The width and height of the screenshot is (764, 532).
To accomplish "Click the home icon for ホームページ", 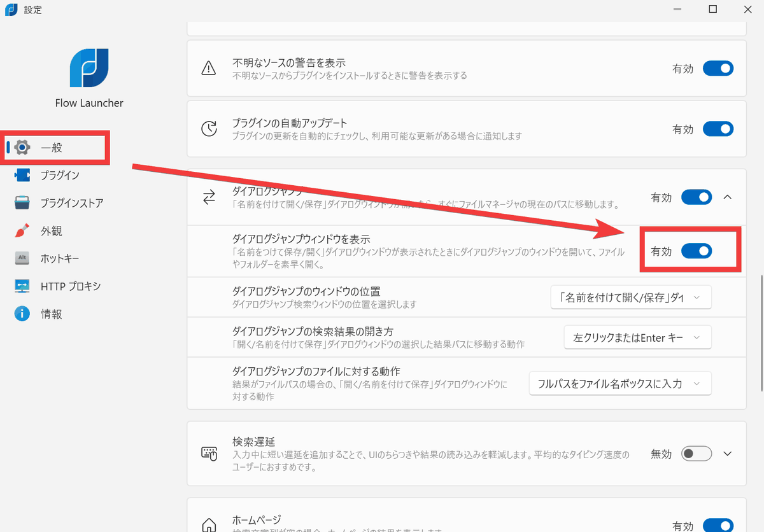I will [209, 526].
